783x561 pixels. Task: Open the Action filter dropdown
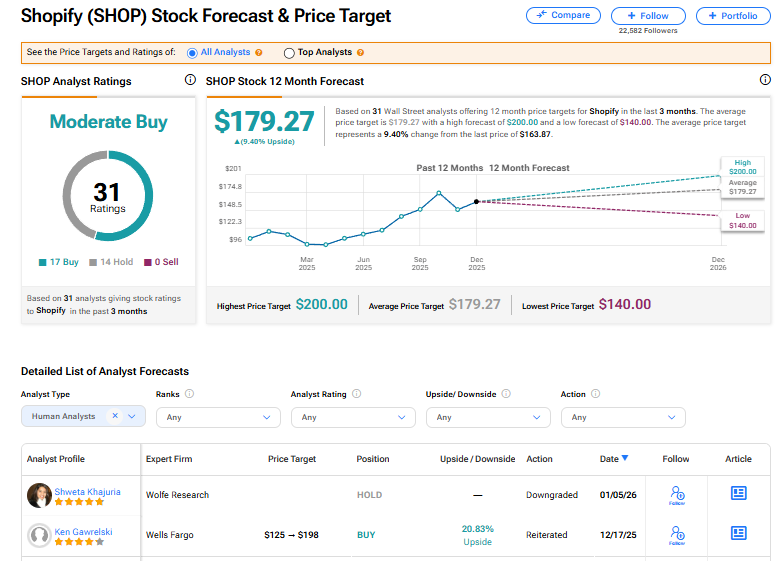(623, 417)
